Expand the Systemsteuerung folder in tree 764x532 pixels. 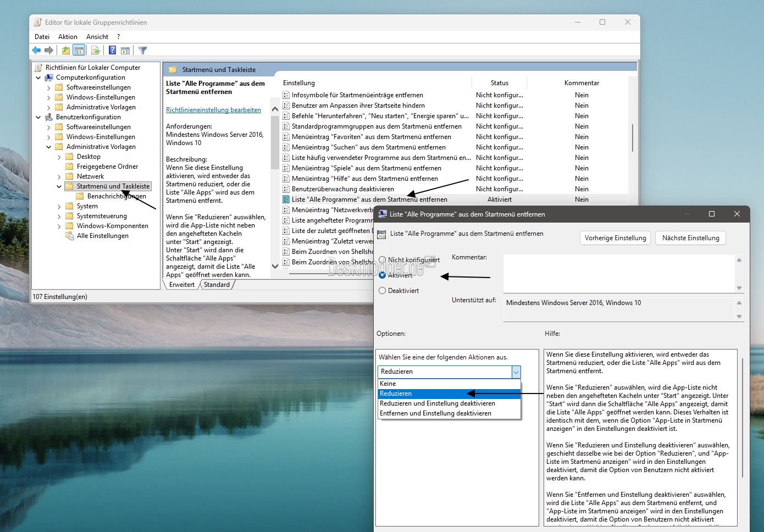coord(59,217)
